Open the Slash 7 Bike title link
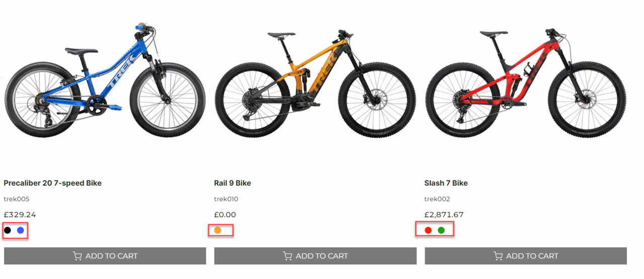The width and height of the screenshot is (644, 279). 446,183
